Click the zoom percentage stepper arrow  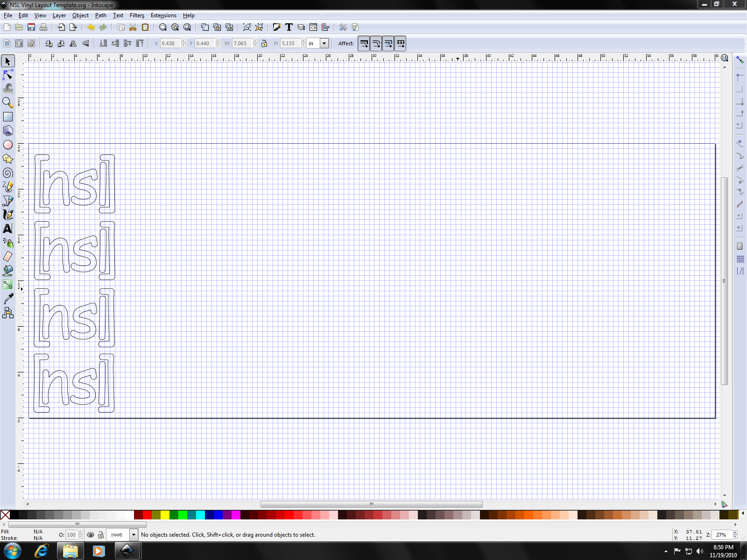tap(735, 533)
